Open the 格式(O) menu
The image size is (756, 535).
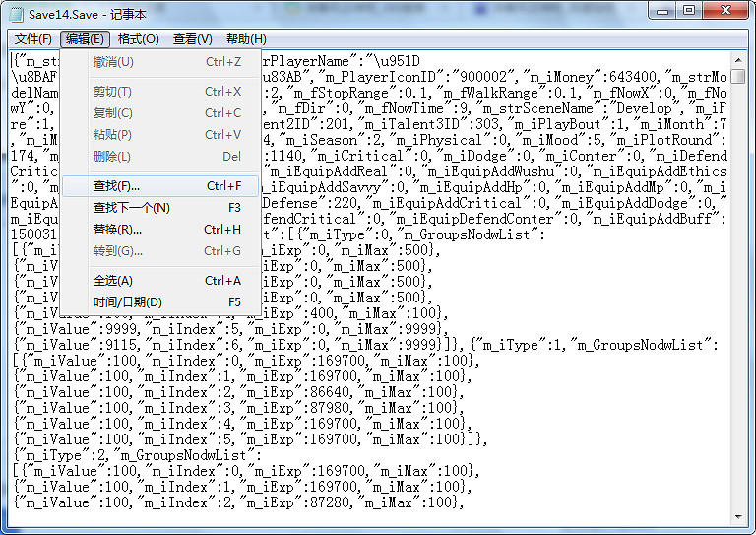click(x=138, y=39)
